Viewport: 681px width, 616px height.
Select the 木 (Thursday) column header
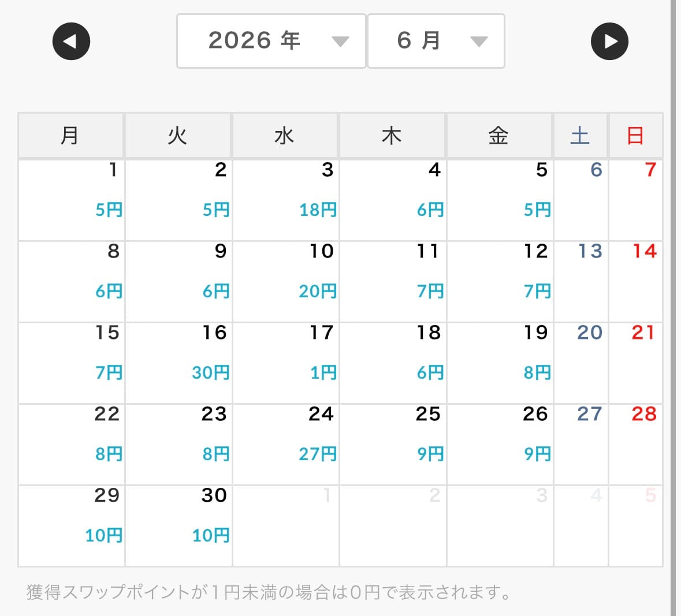tap(392, 136)
